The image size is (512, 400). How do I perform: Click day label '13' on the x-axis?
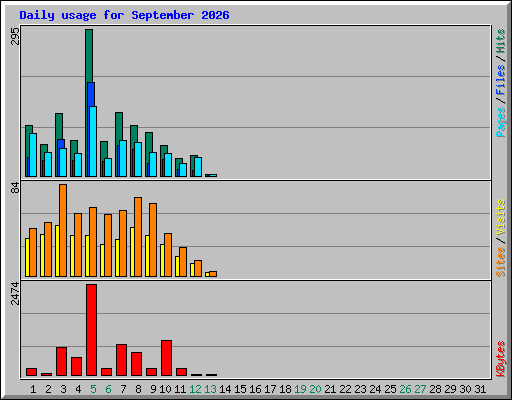210,389
